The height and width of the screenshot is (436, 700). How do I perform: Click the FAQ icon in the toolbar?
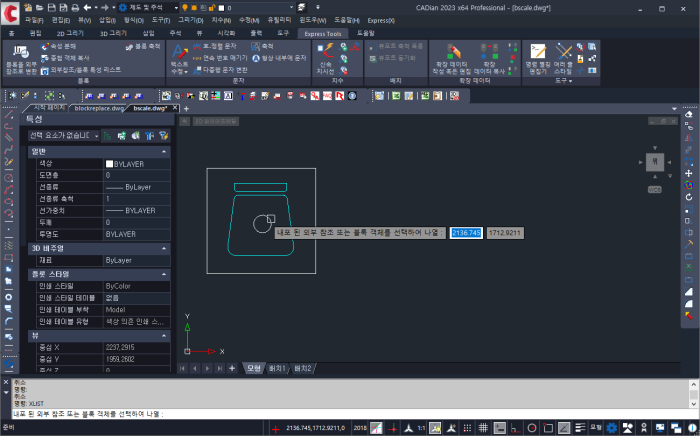pyautogui.click(x=327, y=96)
